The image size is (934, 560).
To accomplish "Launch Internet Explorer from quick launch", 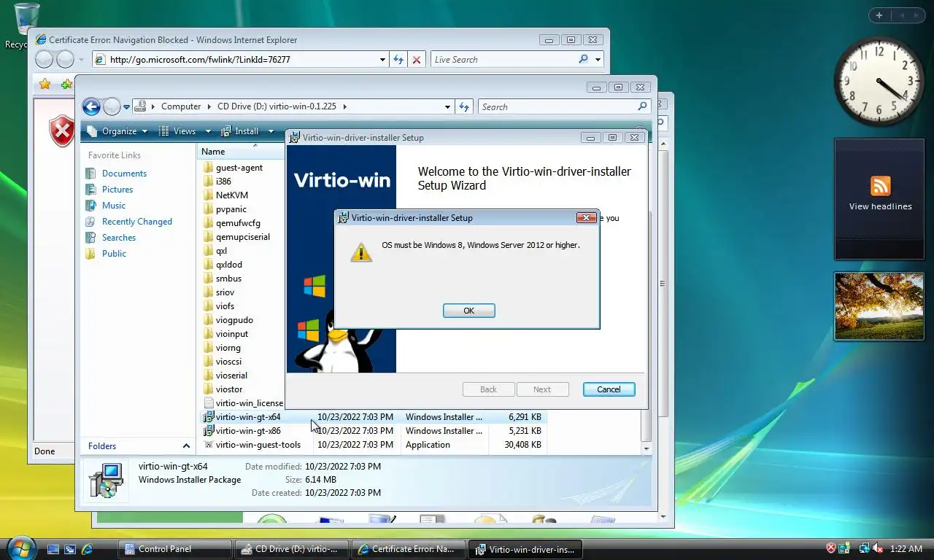I will coord(87,549).
